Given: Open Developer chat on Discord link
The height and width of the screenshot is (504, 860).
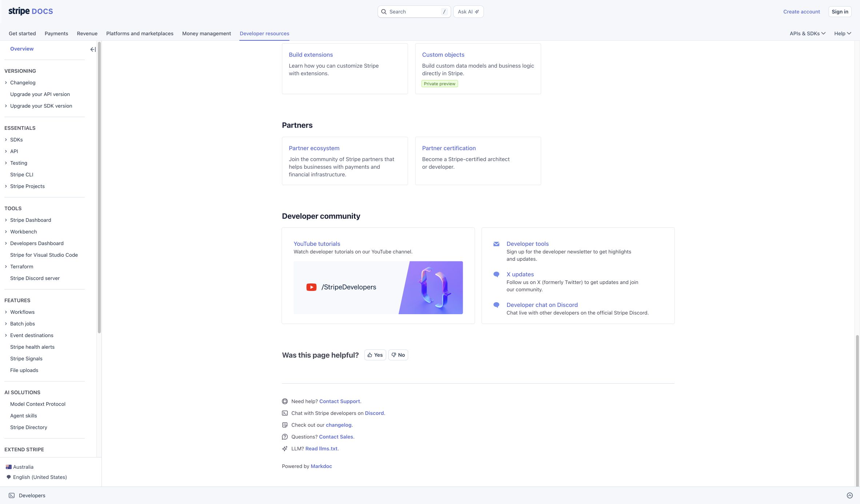Looking at the screenshot, I should pos(542,305).
